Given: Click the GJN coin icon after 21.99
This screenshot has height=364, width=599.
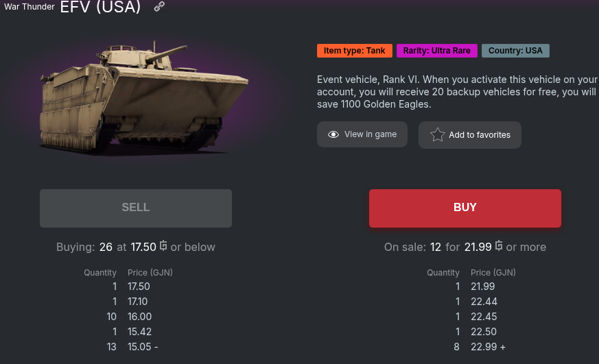Looking at the screenshot, I should point(499,246).
